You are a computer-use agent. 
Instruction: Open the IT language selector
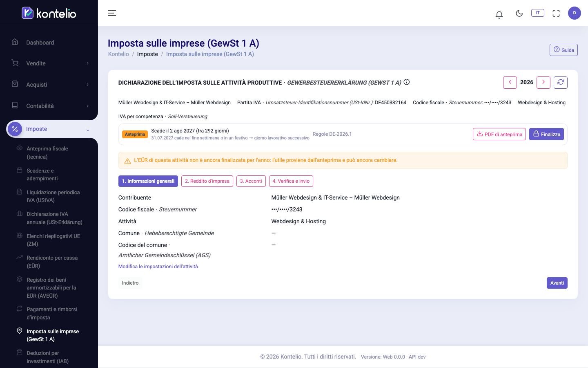click(x=537, y=13)
